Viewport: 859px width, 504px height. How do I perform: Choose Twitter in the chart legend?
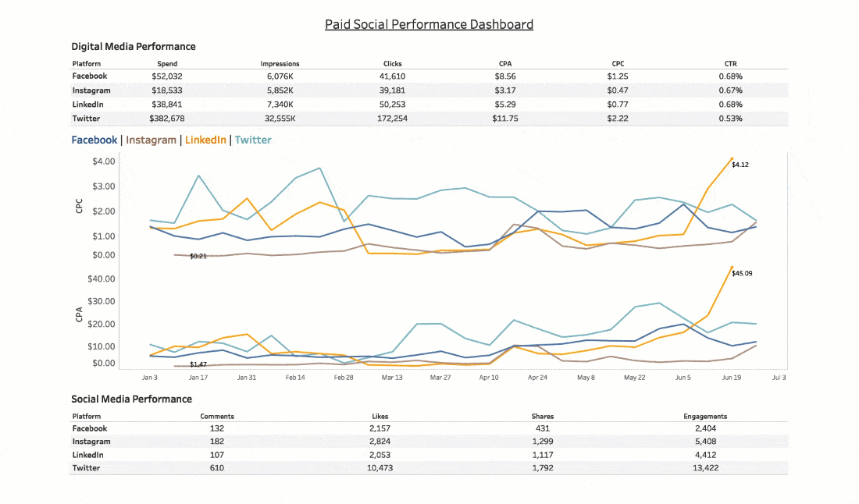pyautogui.click(x=253, y=140)
